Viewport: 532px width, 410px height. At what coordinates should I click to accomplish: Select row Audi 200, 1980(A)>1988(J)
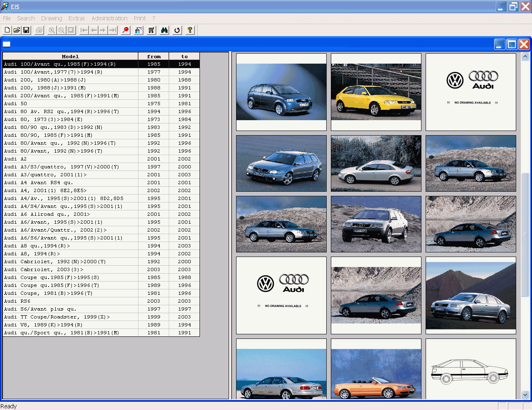click(101, 80)
